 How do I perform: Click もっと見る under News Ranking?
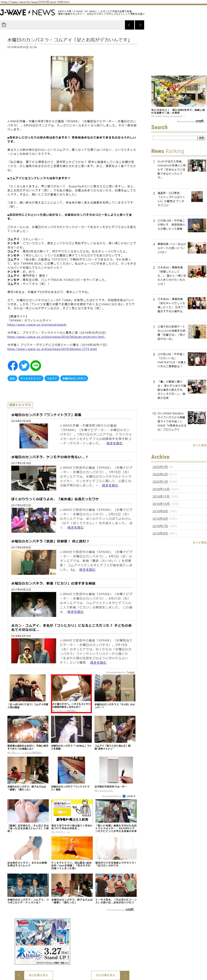click(x=199, y=445)
